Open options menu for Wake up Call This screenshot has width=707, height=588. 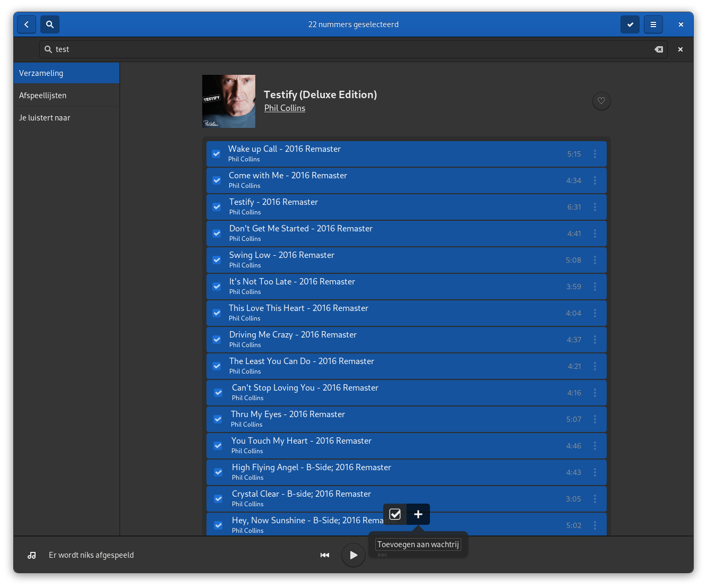(595, 154)
